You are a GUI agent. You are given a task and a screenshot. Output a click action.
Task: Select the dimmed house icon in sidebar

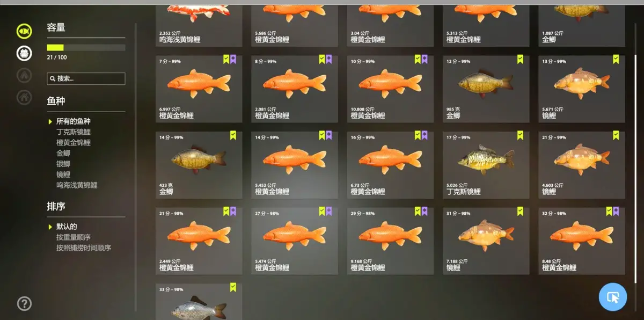[24, 97]
